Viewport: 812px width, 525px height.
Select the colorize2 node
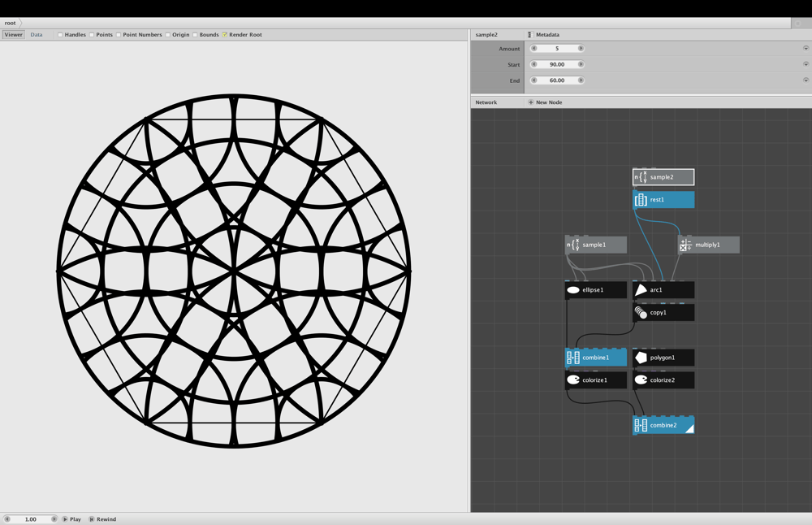pyautogui.click(x=663, y=380)
